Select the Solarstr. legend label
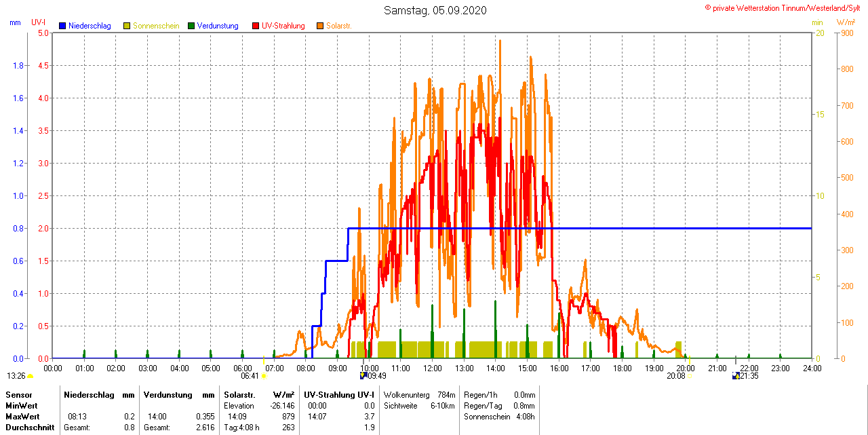 pyautogui.click(x=338, y=26)
